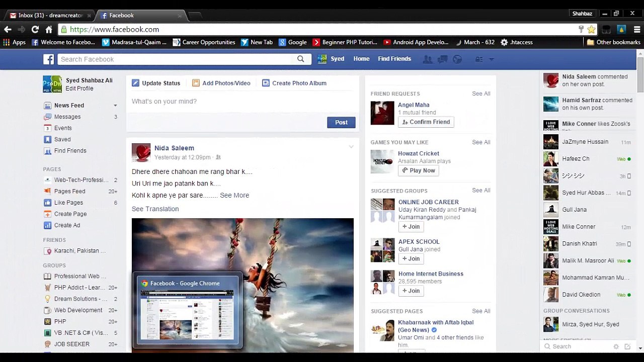This screenshot has height=362, width=644.
Task: Join the APEX SCHOOL group
Action: pos(411,259)
